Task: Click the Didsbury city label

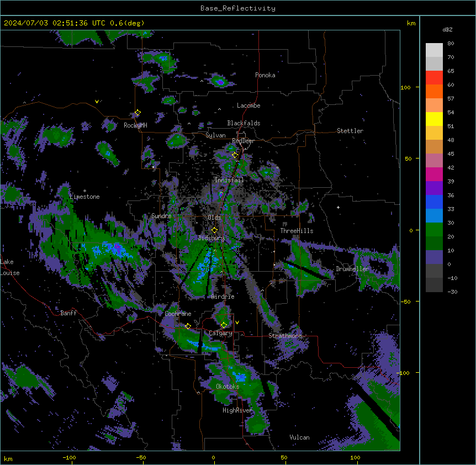Action: (211, 238)
